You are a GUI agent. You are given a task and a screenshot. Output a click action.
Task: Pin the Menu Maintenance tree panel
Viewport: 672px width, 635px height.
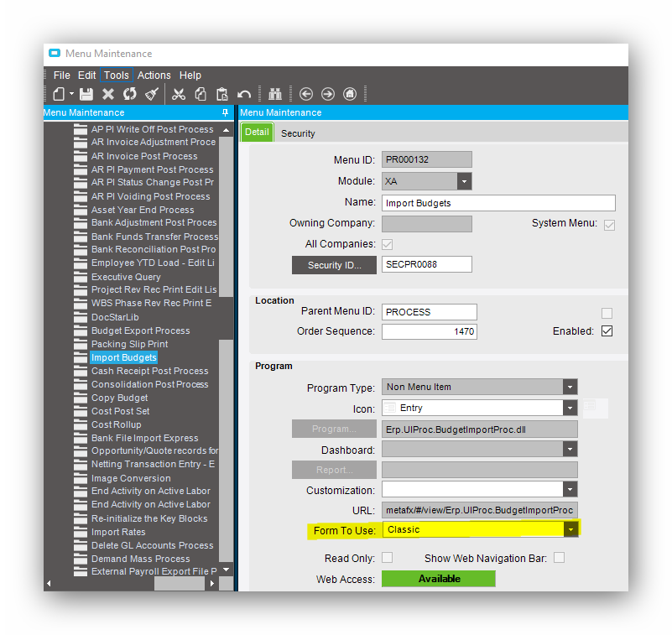click(225, 112)
